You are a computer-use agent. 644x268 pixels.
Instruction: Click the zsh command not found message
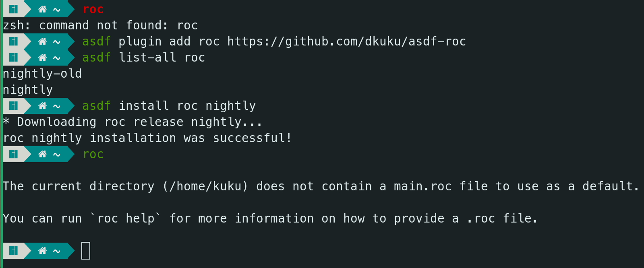pyautogui.click(x=100, y=25)
